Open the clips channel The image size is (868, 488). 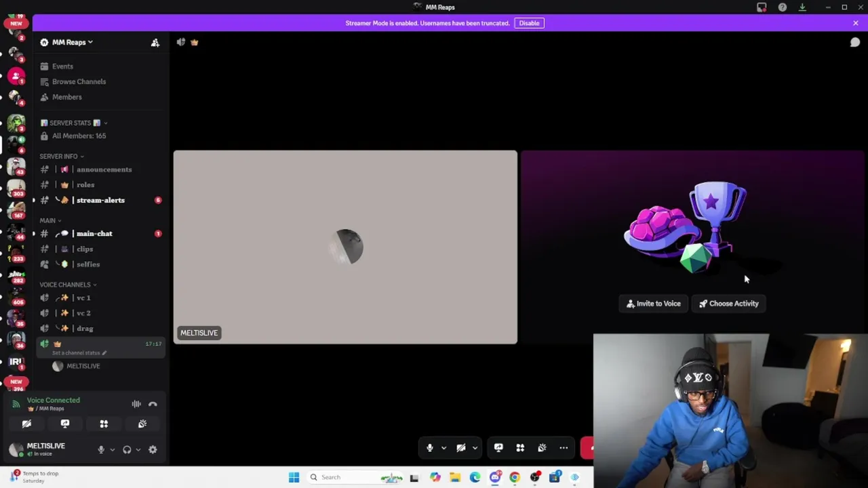tap(100, 249)
